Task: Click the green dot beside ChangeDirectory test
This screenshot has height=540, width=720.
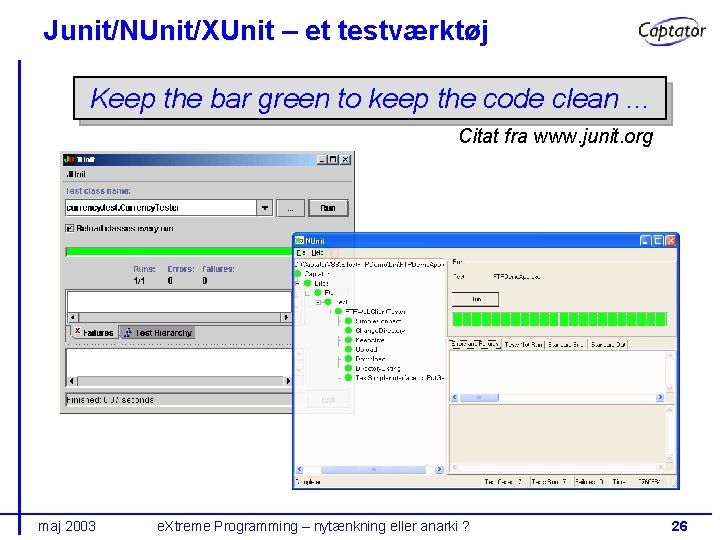Action: (x=348, y=330)
